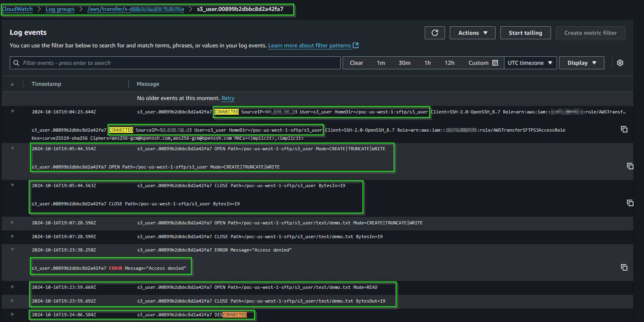Image resolution: width=644 pixels, height=322 pixels.
Task: Select the 1h time range
Action: [428, 63]
